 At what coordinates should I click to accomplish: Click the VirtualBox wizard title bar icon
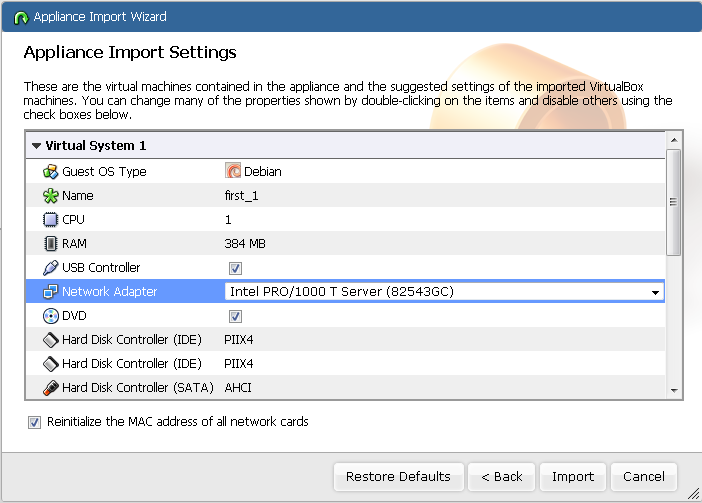click(21, 17)
